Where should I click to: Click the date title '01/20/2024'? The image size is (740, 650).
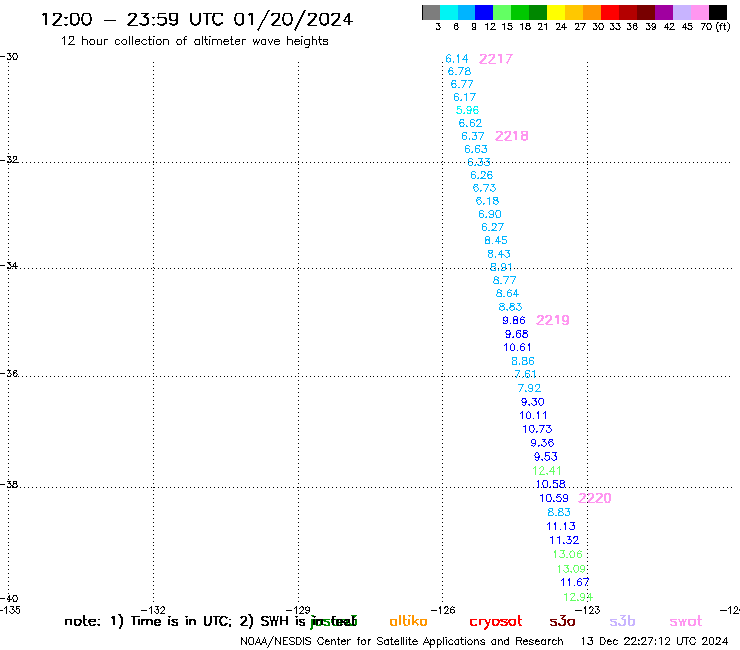coord(293,20)
